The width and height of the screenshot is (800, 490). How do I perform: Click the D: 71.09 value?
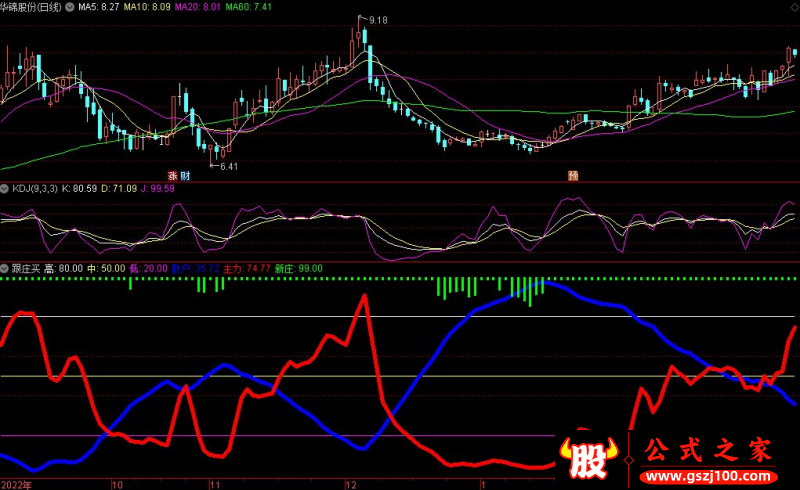(119, 189)
